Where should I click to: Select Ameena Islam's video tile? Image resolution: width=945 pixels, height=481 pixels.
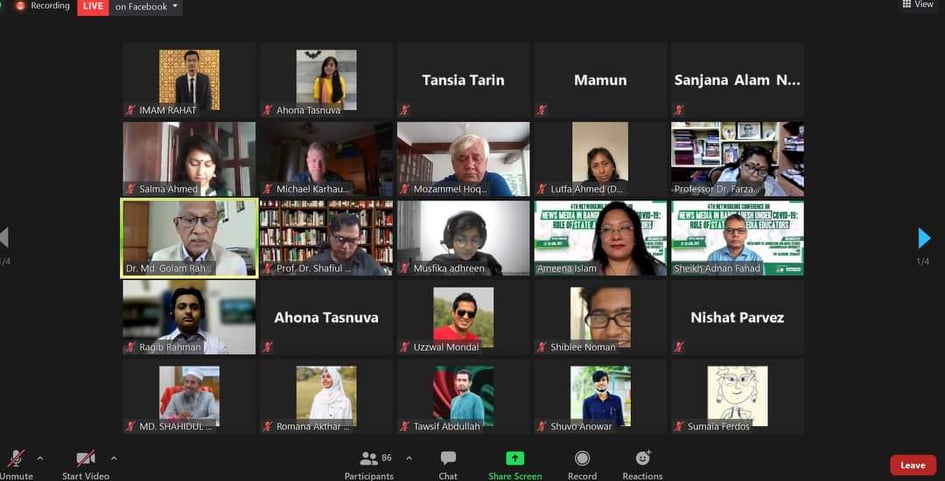(600, 237)
